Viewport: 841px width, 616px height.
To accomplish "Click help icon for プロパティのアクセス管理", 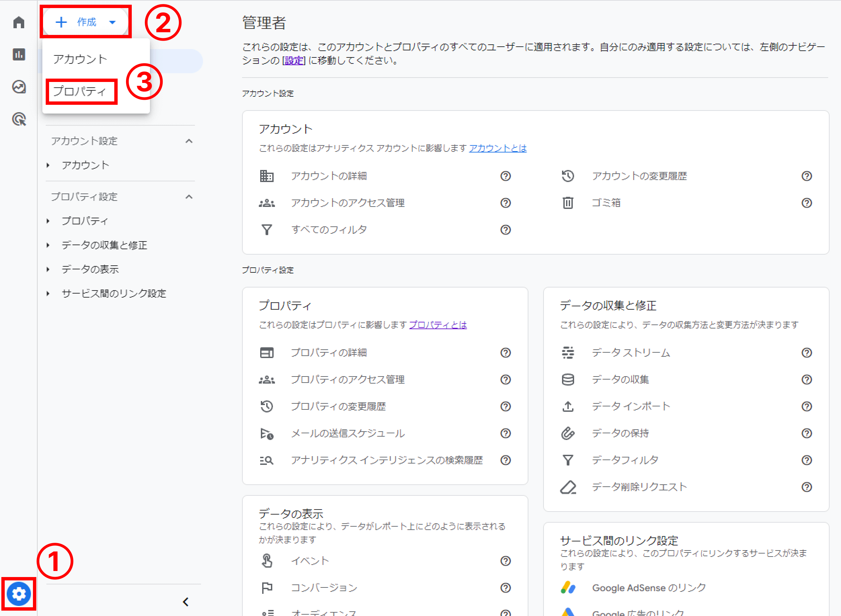I will click(x=506, y=380).
